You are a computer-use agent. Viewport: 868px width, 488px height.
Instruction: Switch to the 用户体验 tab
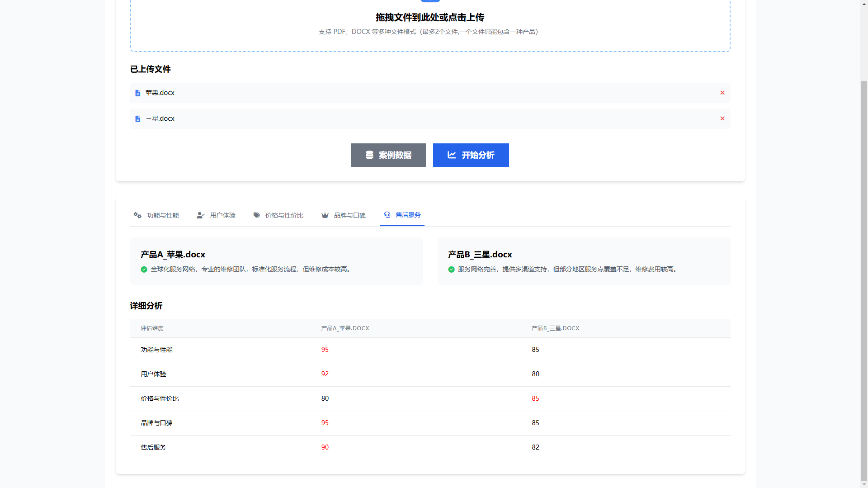click(x=216, y=215)
